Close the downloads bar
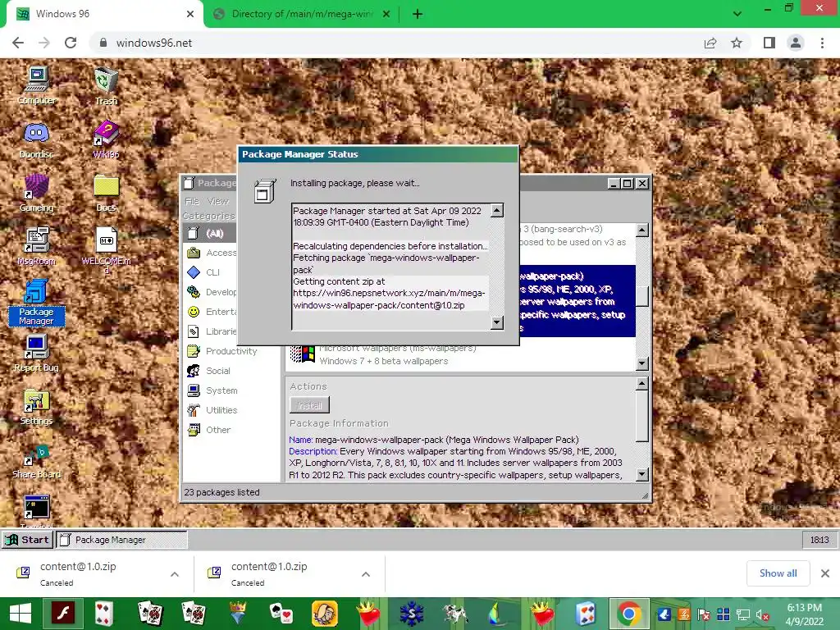Viewport: 840px width, 630px height. click(825, 573)
